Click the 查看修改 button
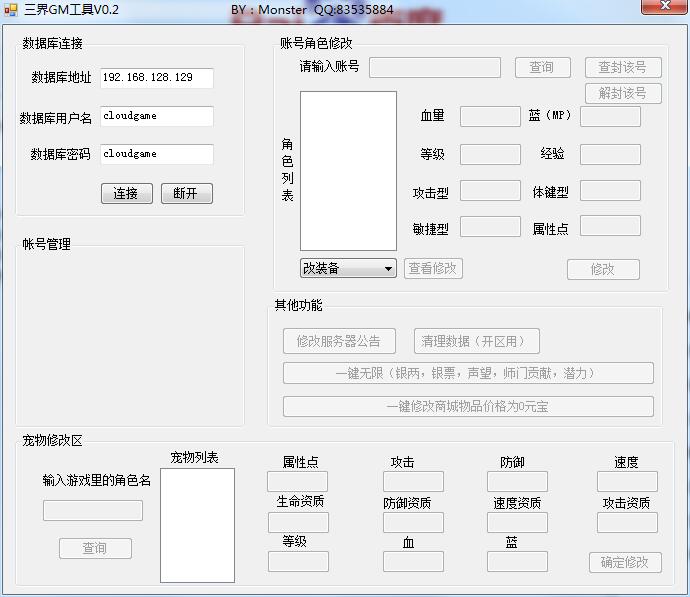 (433, 268)
